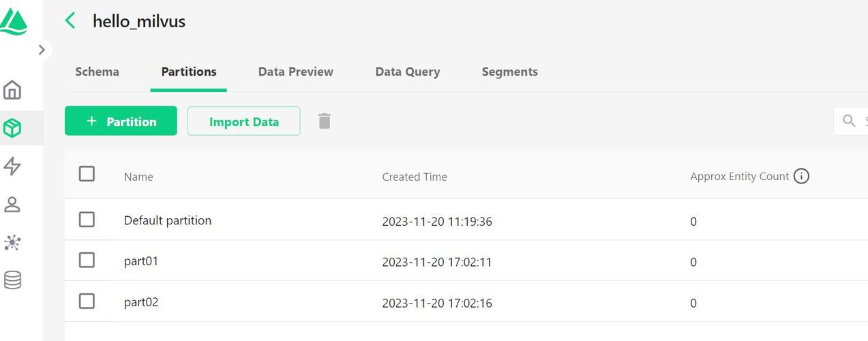
Task: Tick the part02 row checkbox
Action: point(87,301)
